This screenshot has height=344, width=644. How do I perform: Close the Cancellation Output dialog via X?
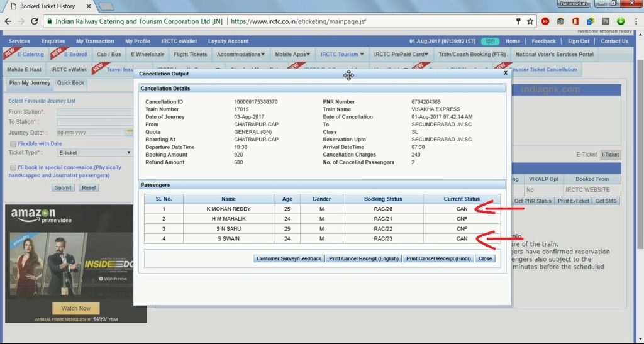(505, 73)
